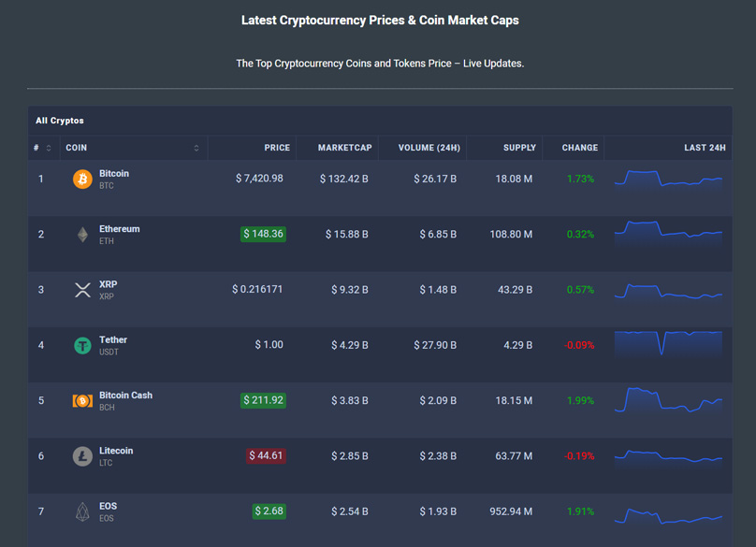View Bitcoin's last 24h sparkline chart
The width and height of the screenshot is (756, 547).
668,180
